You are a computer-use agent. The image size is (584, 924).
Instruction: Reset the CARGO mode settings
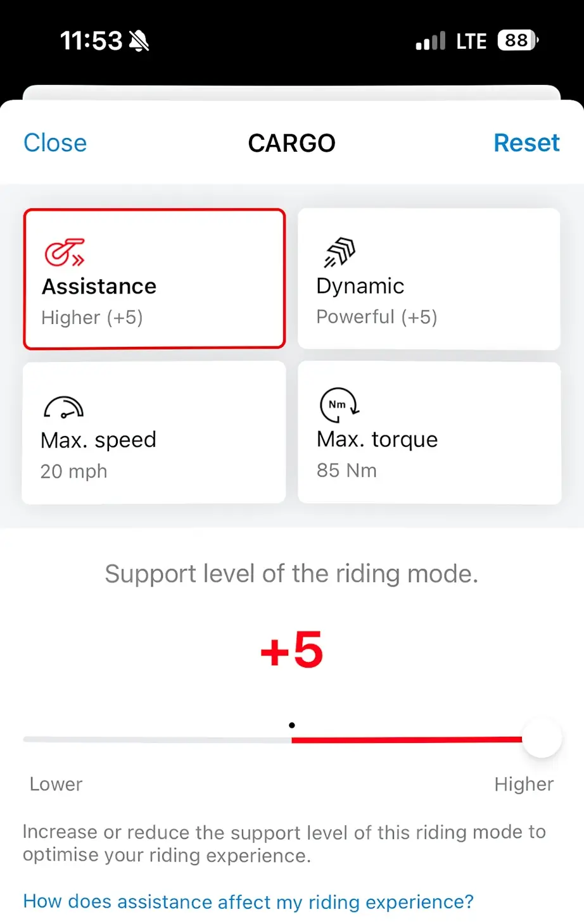pos(526,142)
